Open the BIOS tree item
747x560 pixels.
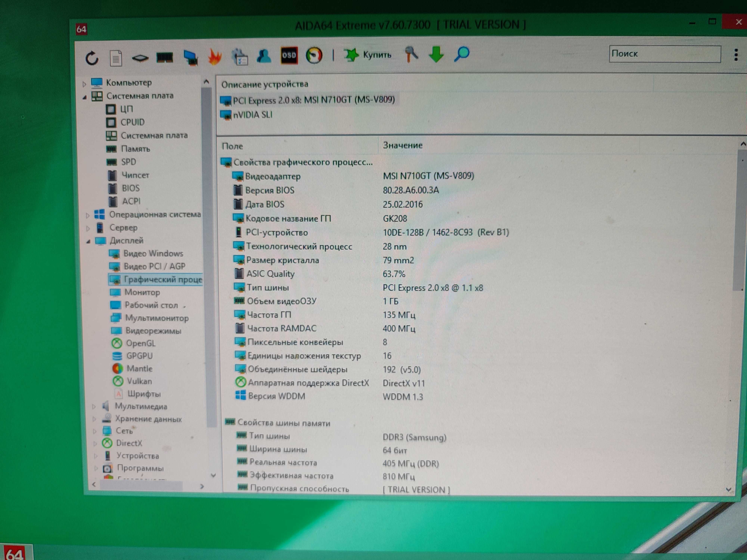point(124,188)
